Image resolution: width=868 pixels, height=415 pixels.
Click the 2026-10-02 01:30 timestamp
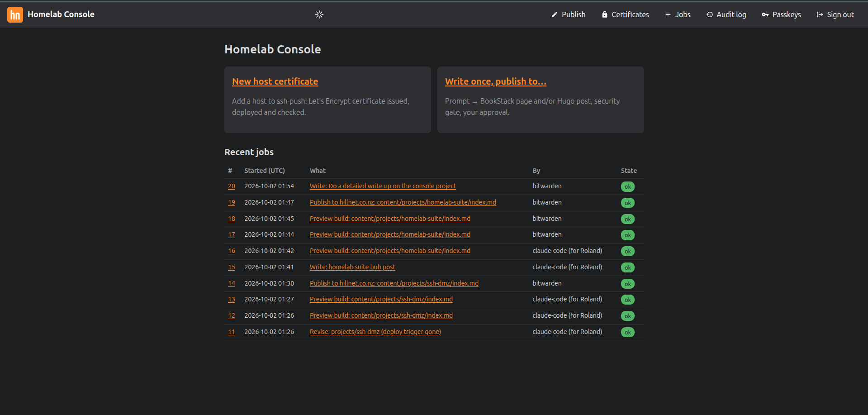tap(269, 283)
